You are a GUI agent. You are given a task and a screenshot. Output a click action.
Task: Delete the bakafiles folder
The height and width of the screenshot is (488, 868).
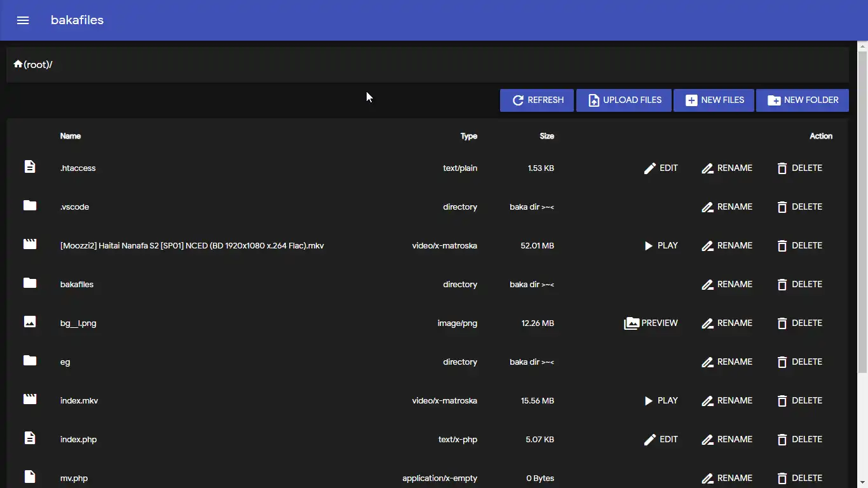pyautogui.click(x=799, y=285)
